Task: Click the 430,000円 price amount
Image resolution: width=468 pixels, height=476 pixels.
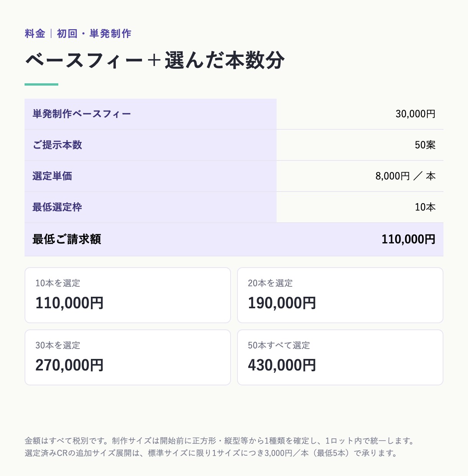Action: (x=282, y=365)
